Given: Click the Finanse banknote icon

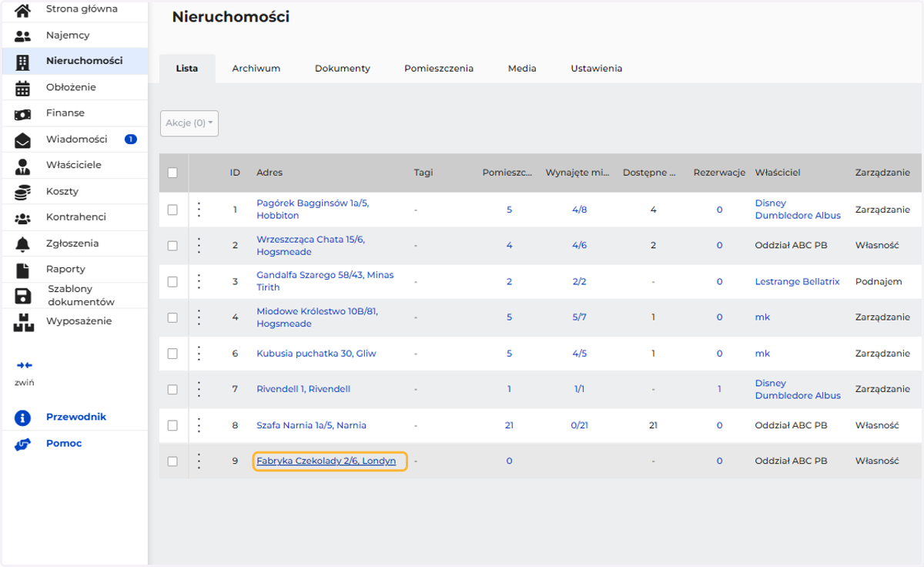Looking at the screenshot, I should [23, 114].
